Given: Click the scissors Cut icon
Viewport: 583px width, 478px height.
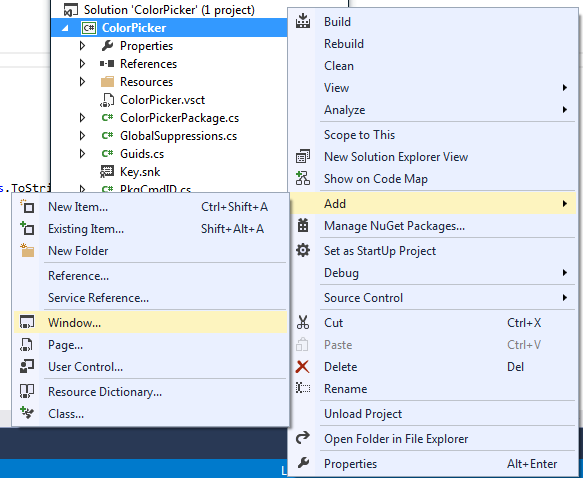Looking at the screenshot, I should (x=303, y=322).
